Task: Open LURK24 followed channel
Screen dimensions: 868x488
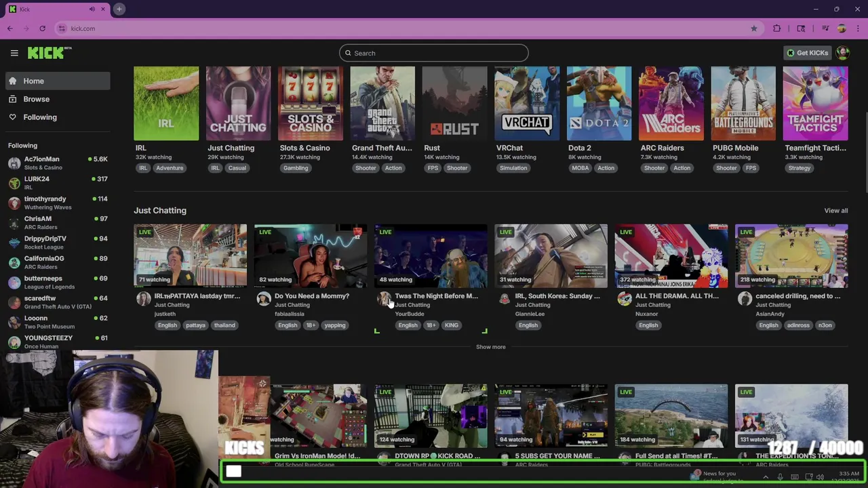Action: coord(58,183)
